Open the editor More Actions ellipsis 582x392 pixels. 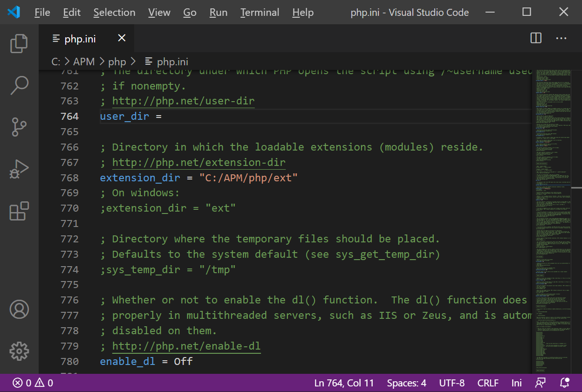pyautogui.click(x=561, y=38)
